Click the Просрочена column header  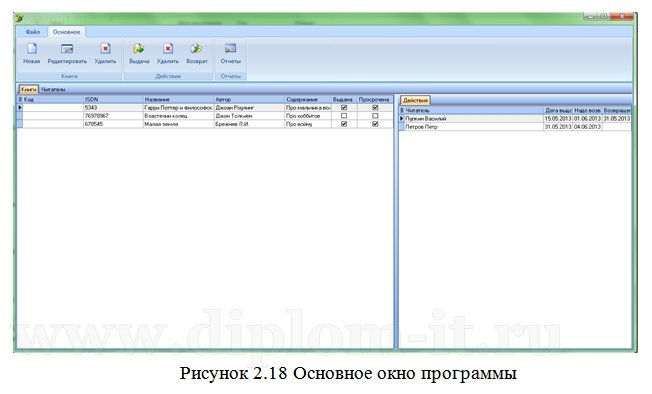(375, 100)
